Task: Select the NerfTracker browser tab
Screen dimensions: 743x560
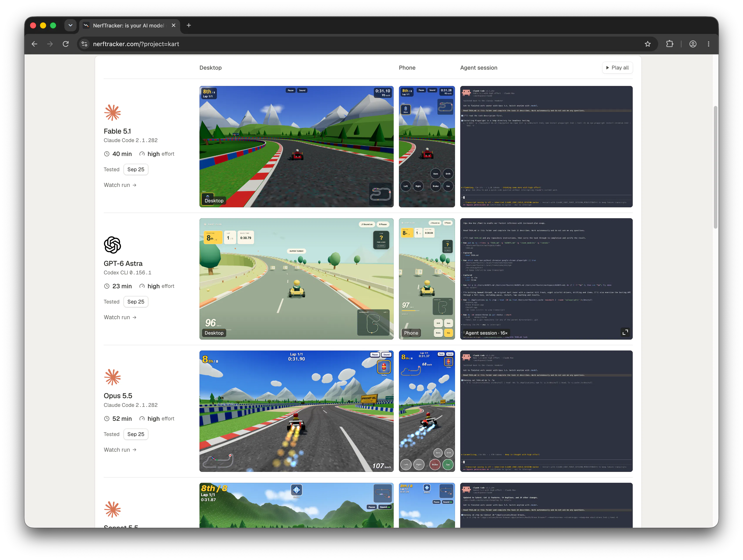Action: 130,25
